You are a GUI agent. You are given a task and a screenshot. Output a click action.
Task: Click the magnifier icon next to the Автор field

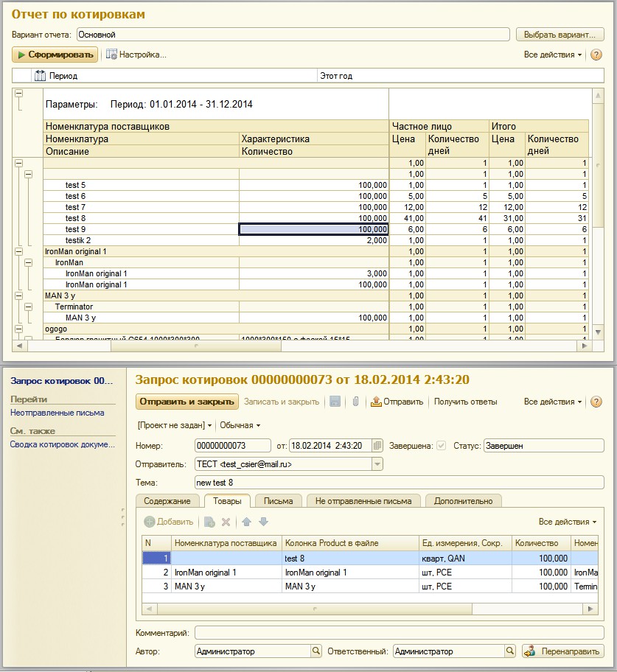coord(316,651)
